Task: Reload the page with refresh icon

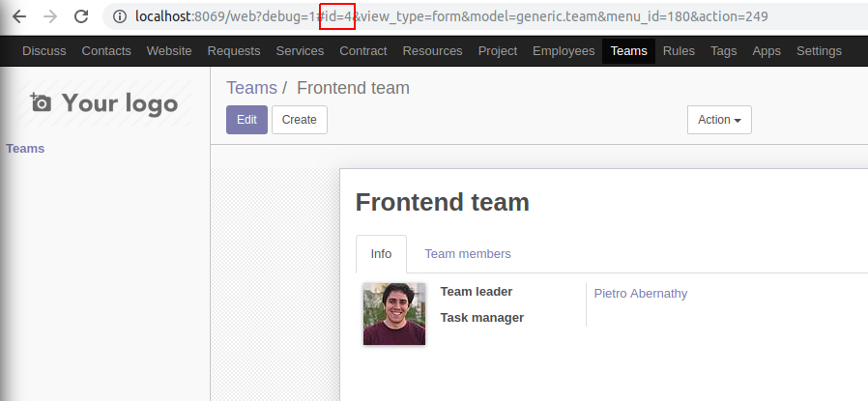Action: click(x=81, y=16)
